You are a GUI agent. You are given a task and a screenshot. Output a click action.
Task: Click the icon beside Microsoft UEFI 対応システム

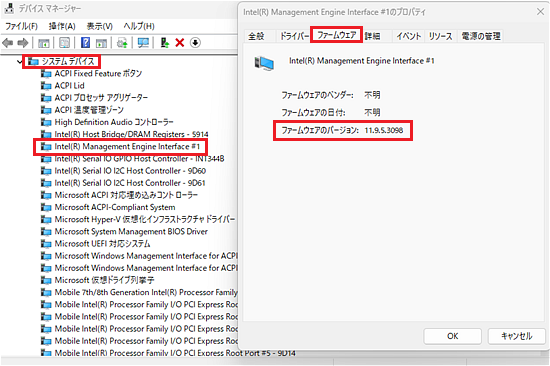tap(46, 244)
